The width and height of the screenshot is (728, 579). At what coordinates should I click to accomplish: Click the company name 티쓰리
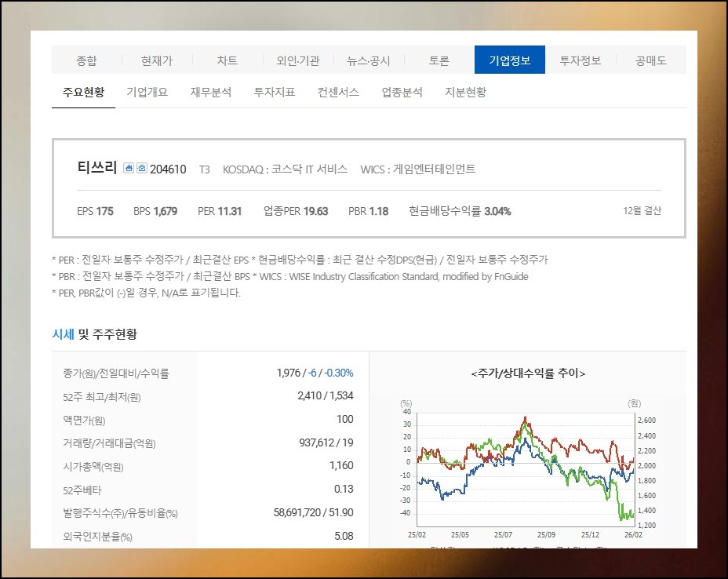[96, 167]
